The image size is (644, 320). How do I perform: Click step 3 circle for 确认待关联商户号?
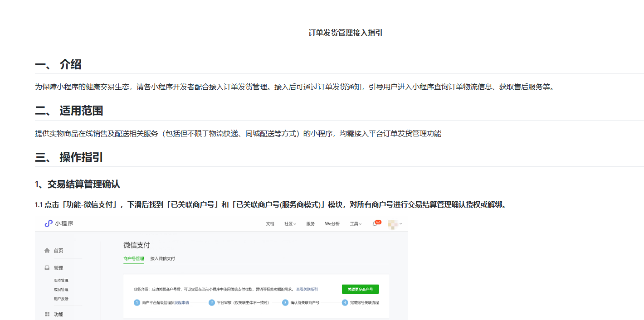click(285, 302)
